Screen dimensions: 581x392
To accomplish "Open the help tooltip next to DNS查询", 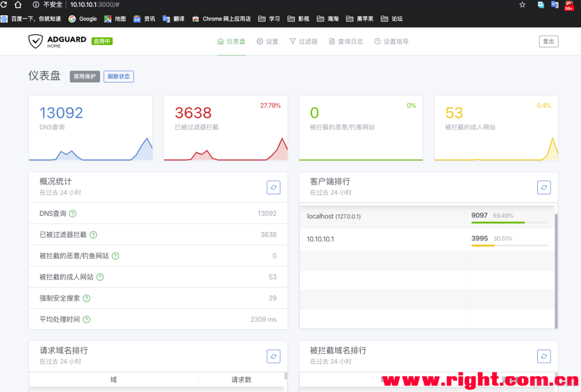I will point(72,213).
